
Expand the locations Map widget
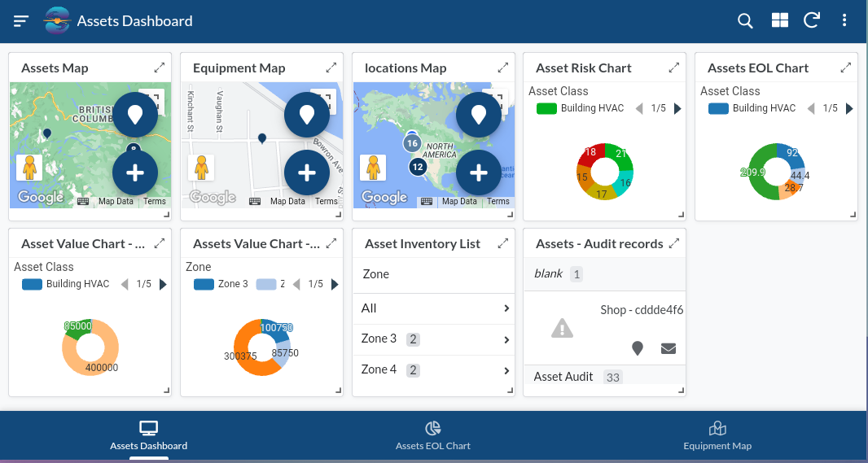coord(502,68)
